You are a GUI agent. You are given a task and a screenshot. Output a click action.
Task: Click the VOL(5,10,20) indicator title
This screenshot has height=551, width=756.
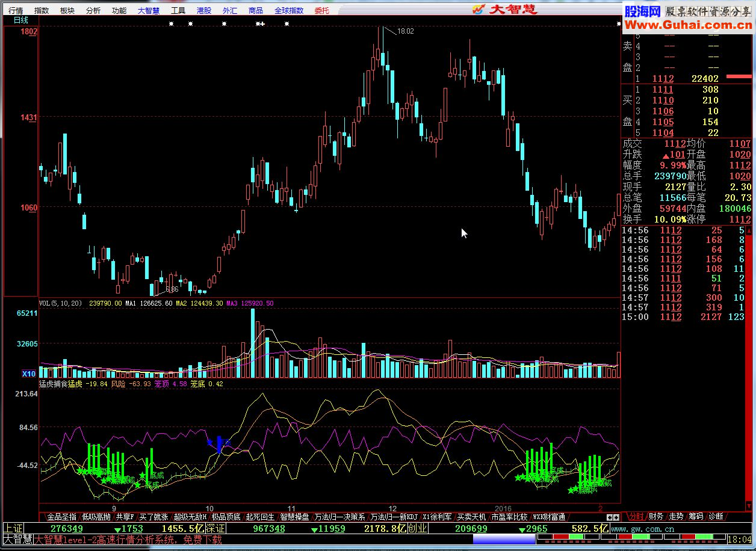(x=61, y=304)
